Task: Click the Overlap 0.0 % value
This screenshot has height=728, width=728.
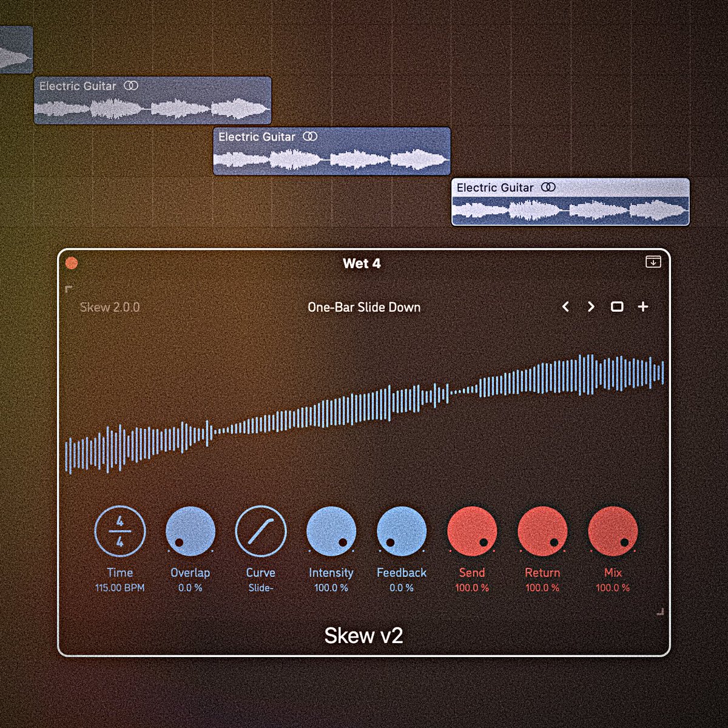Action: pyautogui.click(x=190, y=588)
